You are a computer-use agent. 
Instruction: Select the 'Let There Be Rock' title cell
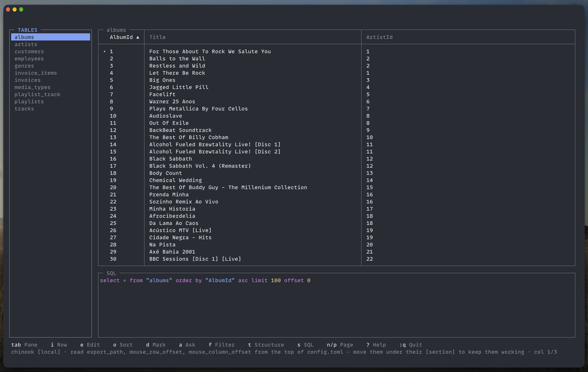[x=177, y=73]
